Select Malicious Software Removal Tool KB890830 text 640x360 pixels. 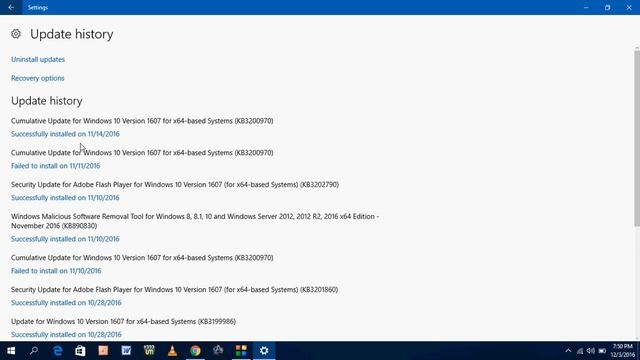point(195,221)
